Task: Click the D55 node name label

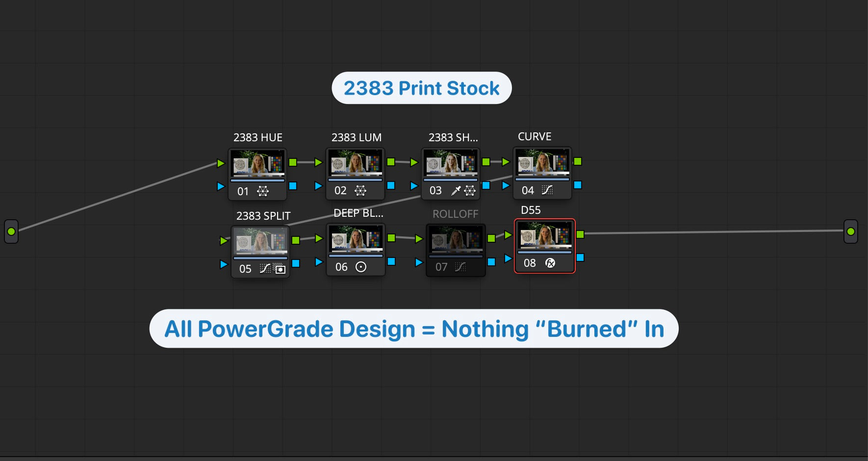Action: tap(531, 210)
